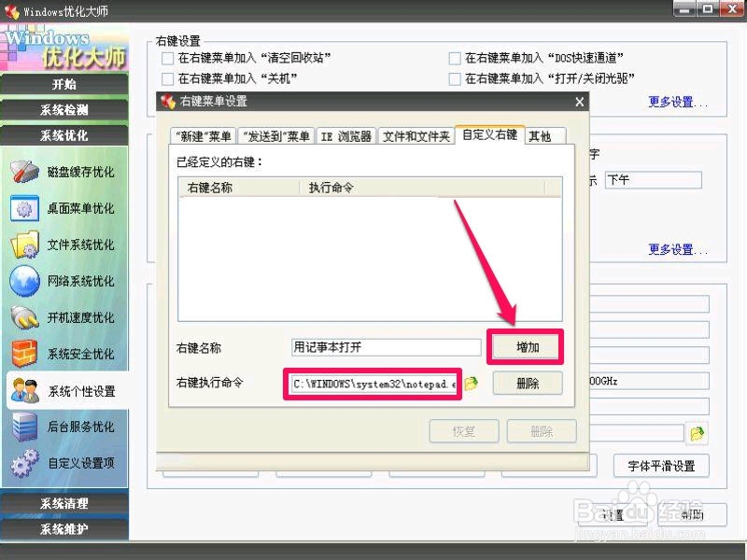Click folder browse icon in main window
Screen dimensions: 747x560
point(697,434)
